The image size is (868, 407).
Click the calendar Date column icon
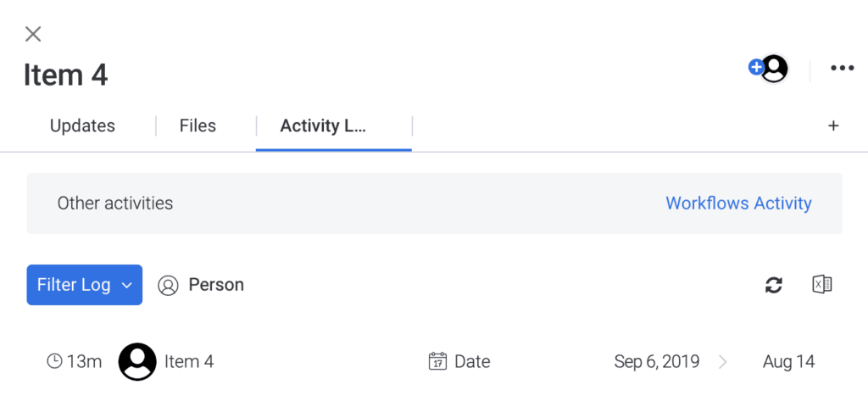click(x=437, y=361)
